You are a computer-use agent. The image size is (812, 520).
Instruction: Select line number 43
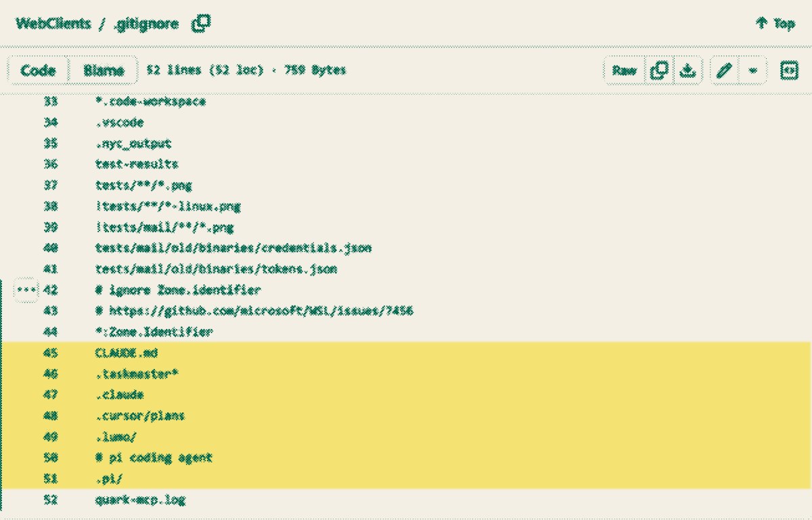click(x=51, y=311)
